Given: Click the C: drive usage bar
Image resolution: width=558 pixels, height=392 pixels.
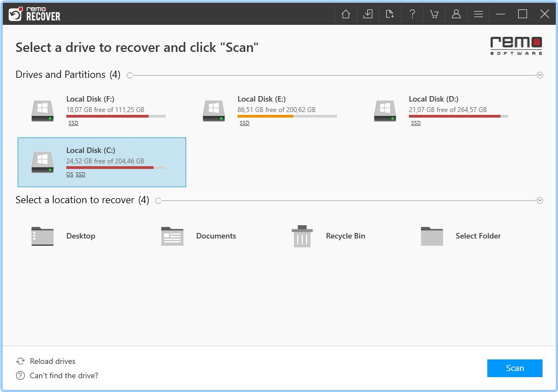Looking at the screenshot, I should 116,167.
